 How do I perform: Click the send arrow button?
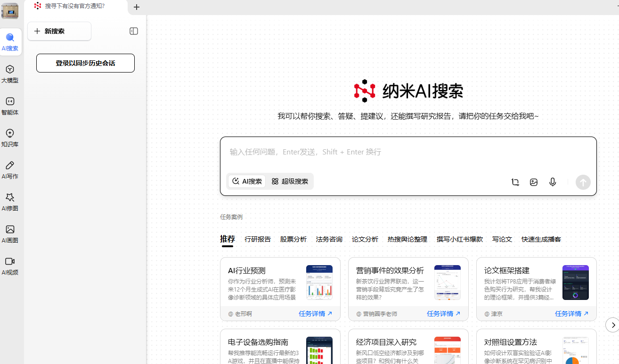(x=583, y=182)
